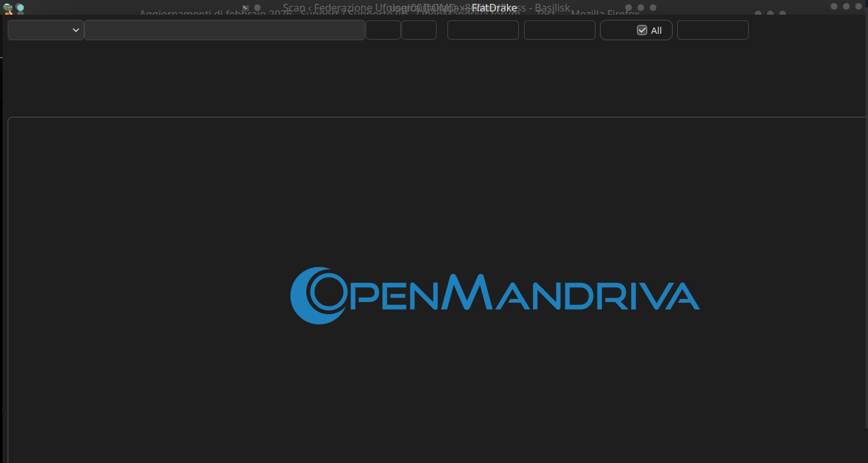Click the chevron arrow of the left combo box
868x463 pixels.
pos(76,30)
